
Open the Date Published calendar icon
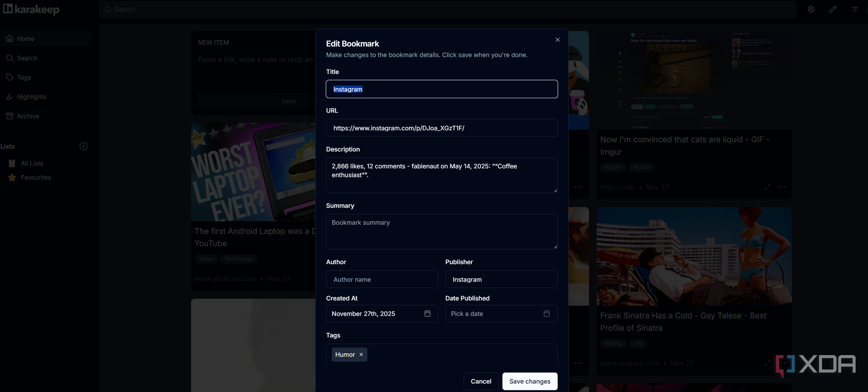click(x=547, y=313)
